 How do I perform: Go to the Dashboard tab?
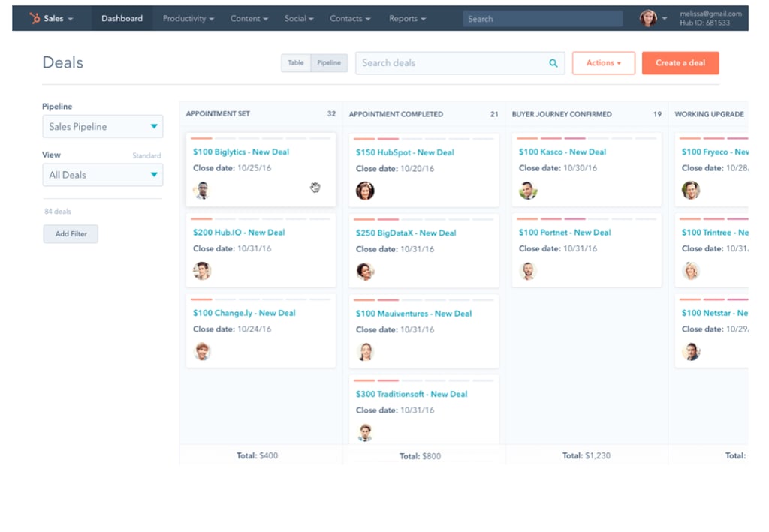pyautogui.click(x=122, y=18)
